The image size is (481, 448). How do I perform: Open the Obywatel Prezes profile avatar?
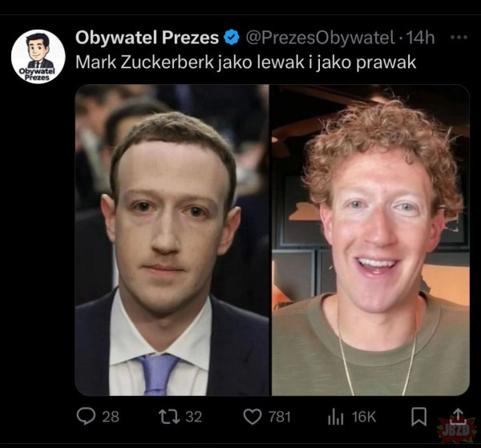coord(38,57)
